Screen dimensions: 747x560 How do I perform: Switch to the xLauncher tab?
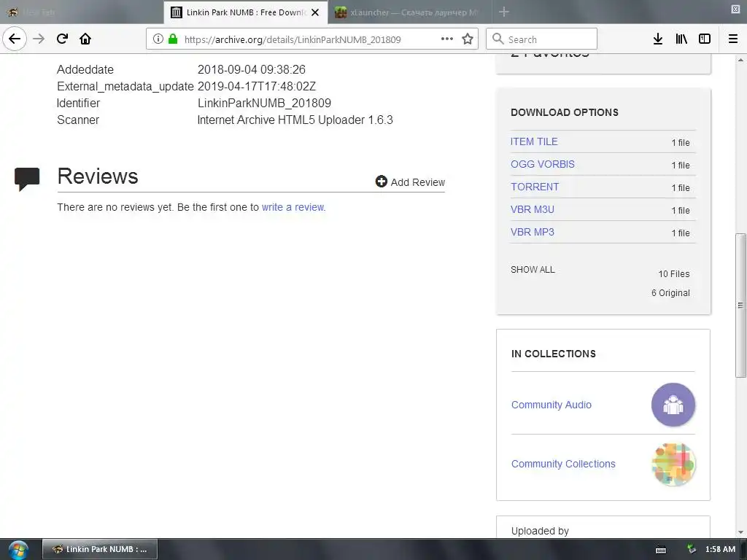[410, 12]
